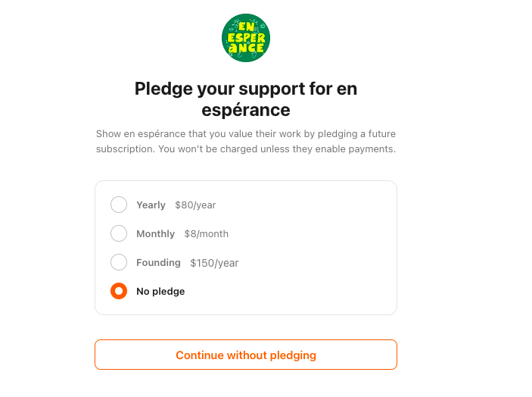Click the yellow ANCE lettering in logo
Image resolution: width=532 pixels, height=397 pixels.
point(246,48)
